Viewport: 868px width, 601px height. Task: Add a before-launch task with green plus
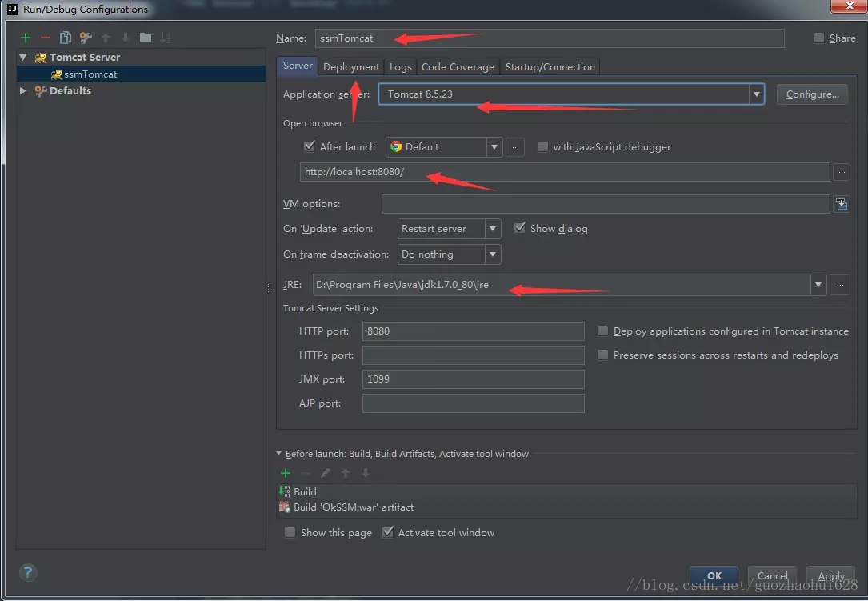click(286, 473)
